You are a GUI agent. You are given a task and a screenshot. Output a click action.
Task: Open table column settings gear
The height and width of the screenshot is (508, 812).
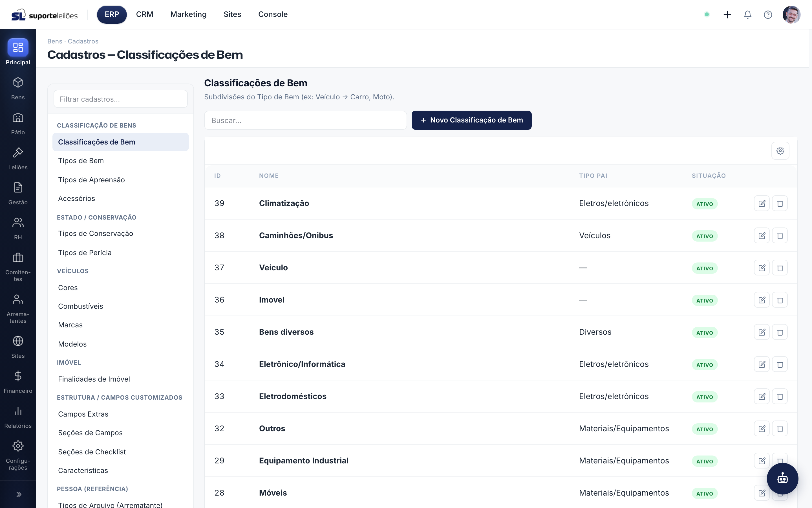pyautogui.click(x=780, y=150)
